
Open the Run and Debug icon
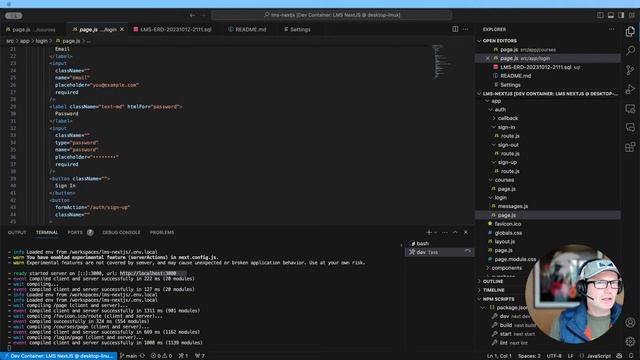(x=630, y=89)
